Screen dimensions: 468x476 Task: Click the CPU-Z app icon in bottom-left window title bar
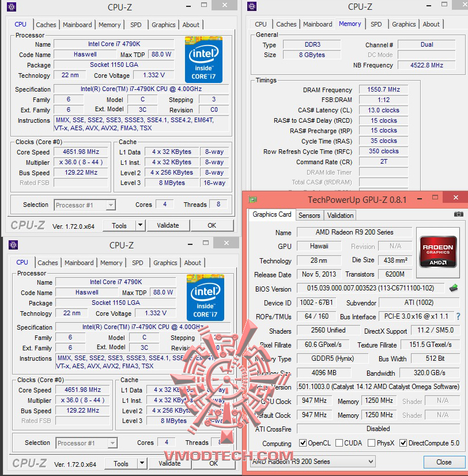(x=13, y=245)
